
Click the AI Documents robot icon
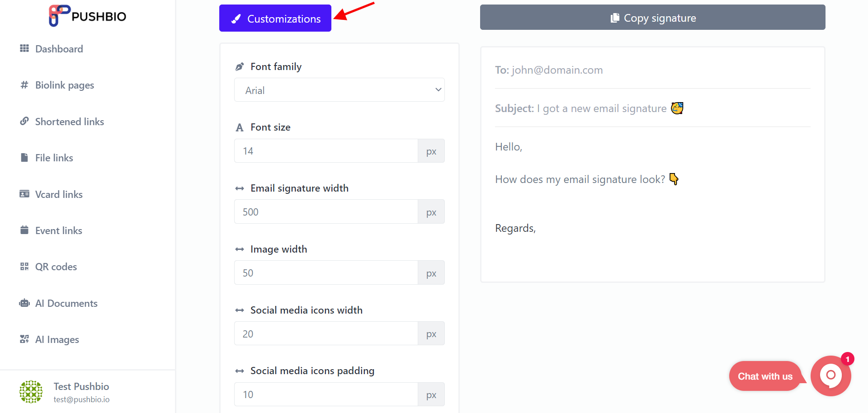(x=24, y=303)
